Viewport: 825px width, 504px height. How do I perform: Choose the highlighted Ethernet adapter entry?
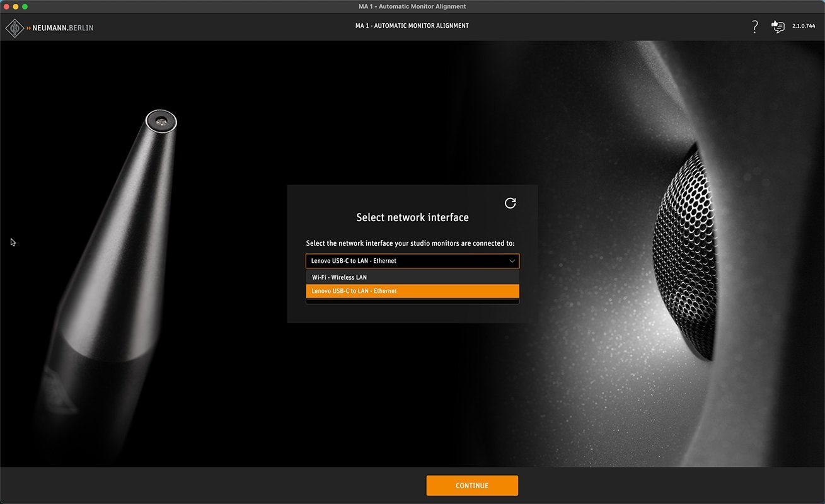point(412,291)
